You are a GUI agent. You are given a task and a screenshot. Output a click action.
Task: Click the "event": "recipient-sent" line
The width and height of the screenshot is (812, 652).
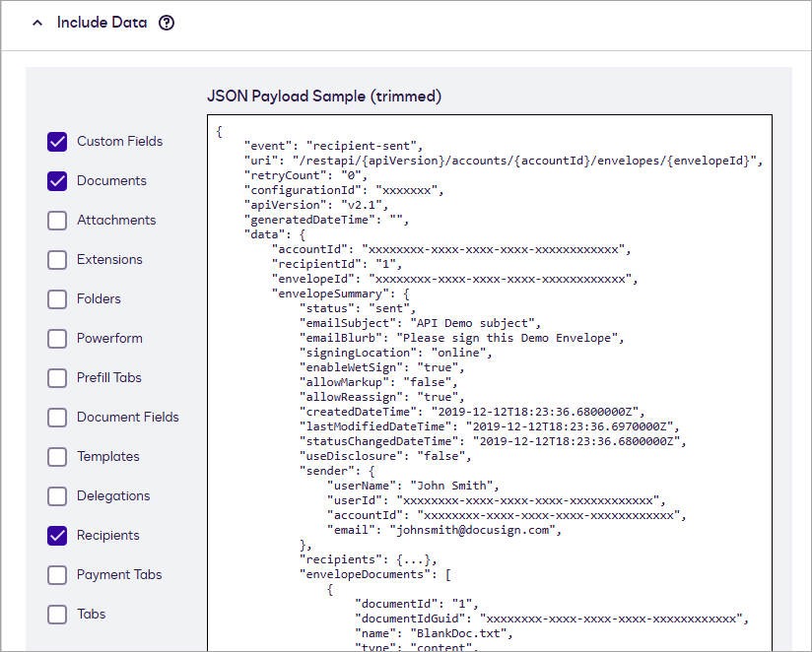pyautogui.click(x=333, y=146)
